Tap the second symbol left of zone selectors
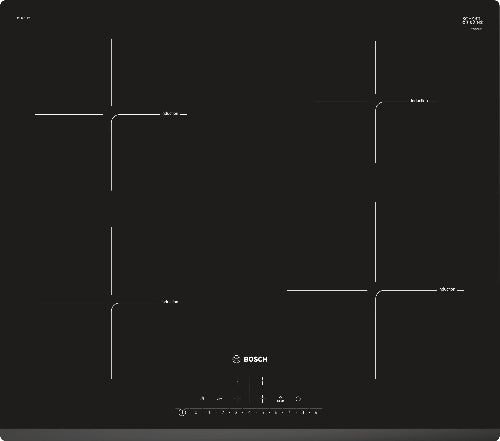500x441 pixels. click(x=219, y=399)
